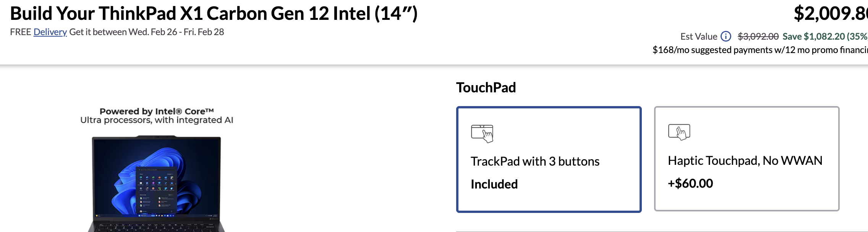Click the Haptic Touchpad hand icon
This screenshot has width=868, height=232.
click(x=679, y=132)
